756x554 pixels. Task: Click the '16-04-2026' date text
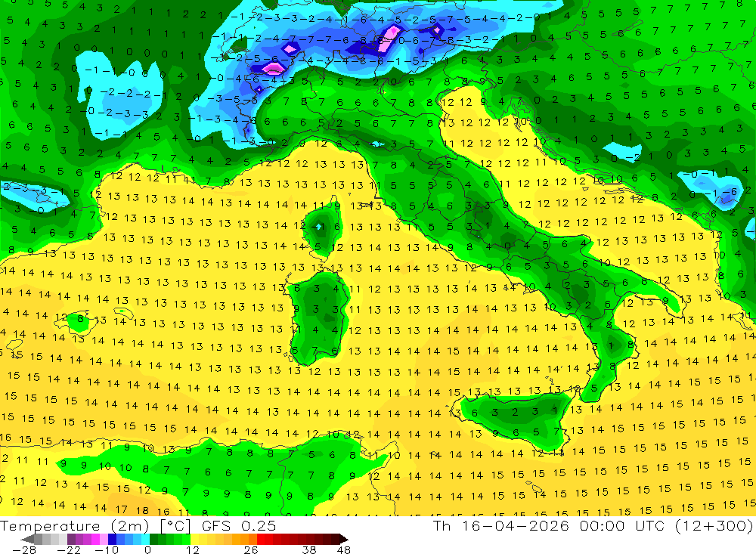516,526
